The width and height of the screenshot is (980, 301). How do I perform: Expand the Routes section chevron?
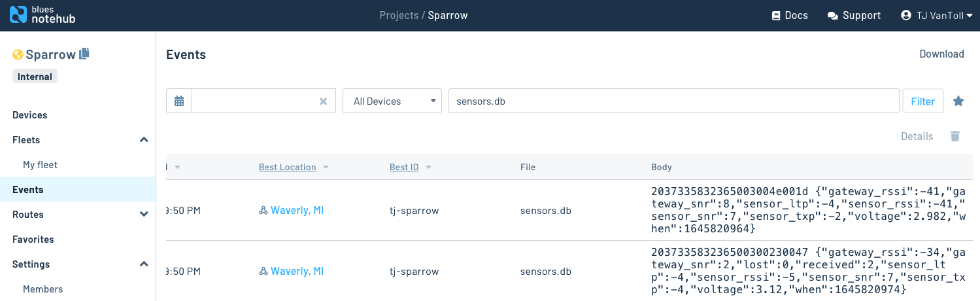(x=144, y=215)
